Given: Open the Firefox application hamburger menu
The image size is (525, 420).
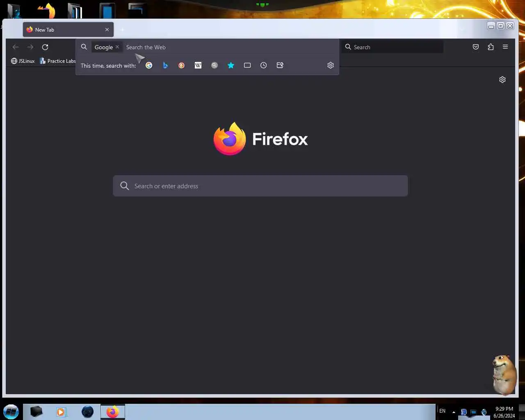Looking at the screenshot, I should pos(505,47).
